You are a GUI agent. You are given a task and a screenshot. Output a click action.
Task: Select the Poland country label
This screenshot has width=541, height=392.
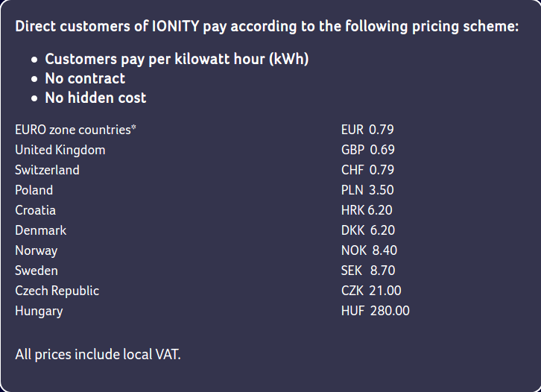pyautogui.click(x=34, y=190)
